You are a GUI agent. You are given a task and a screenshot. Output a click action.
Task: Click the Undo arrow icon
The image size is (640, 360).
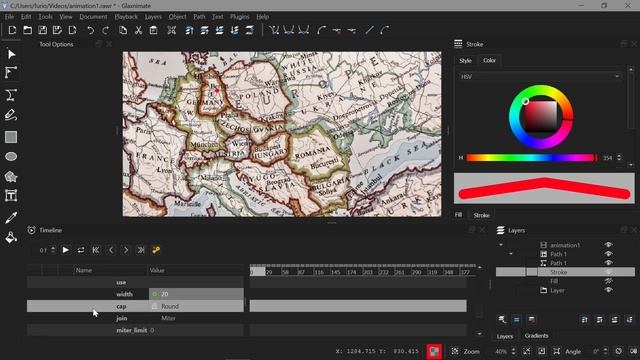[x=91, y=30]
